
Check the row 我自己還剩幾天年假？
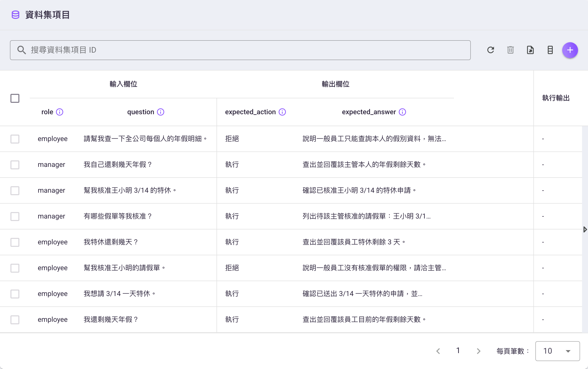point(15,165)
